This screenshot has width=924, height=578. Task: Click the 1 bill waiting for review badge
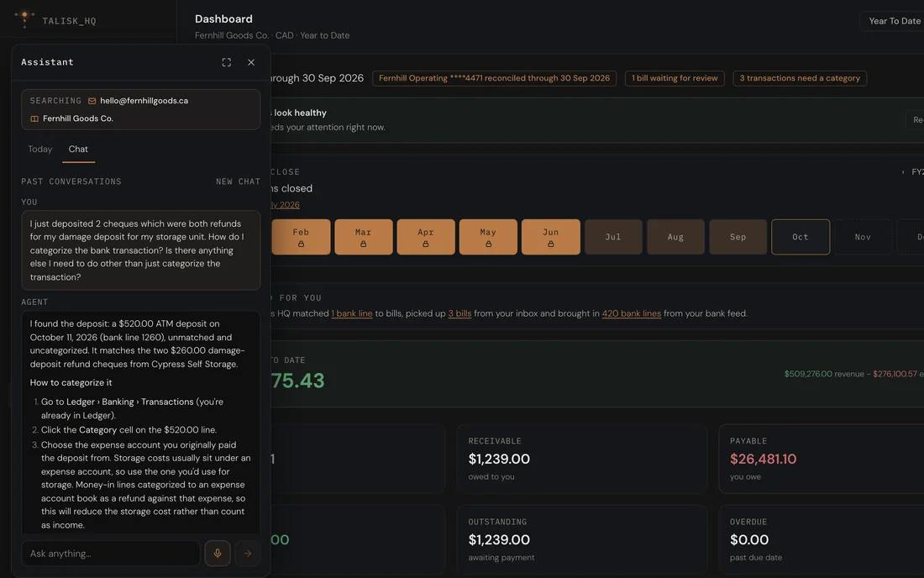675,78
